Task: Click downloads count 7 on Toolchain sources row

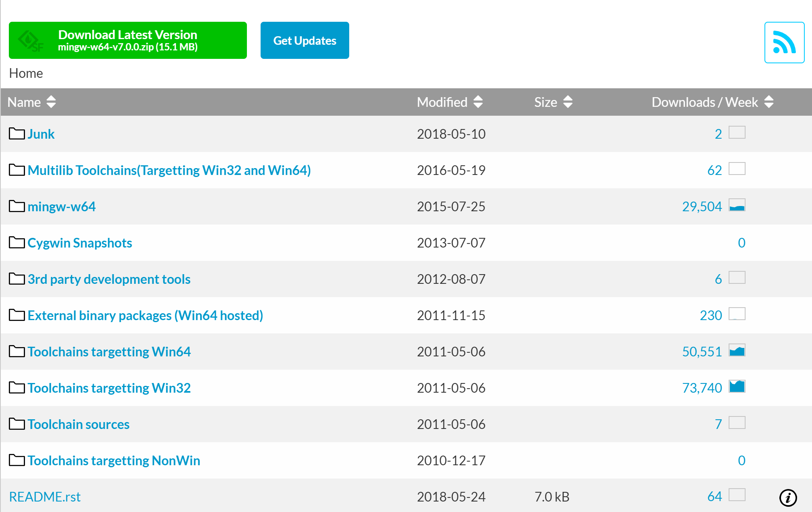Action: tap(718, 424)
